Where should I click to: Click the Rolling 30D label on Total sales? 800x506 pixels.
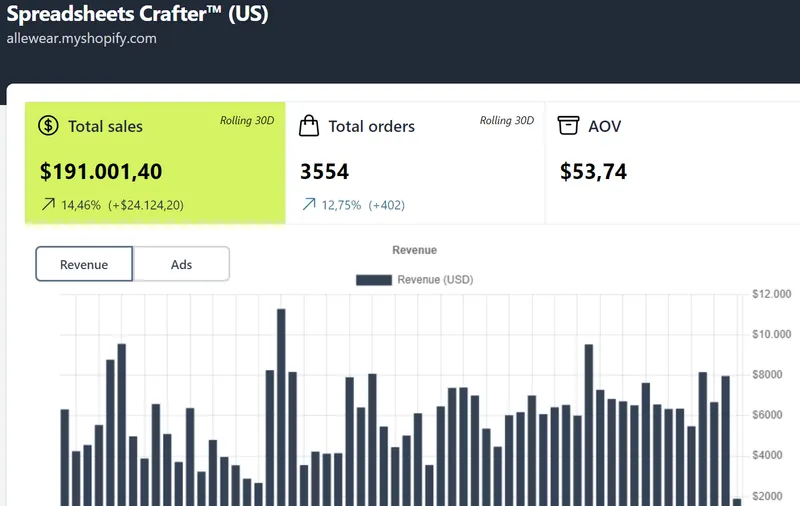(247, 121)
